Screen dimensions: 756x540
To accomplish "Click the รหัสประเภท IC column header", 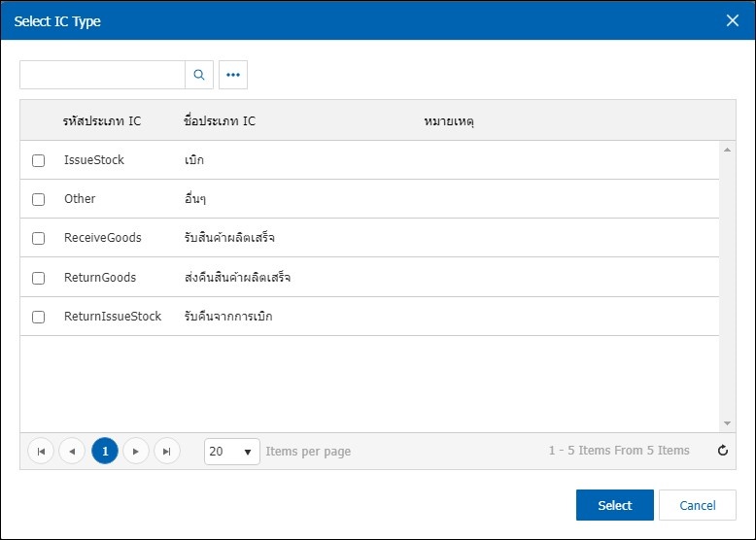I will pos(102,120).
